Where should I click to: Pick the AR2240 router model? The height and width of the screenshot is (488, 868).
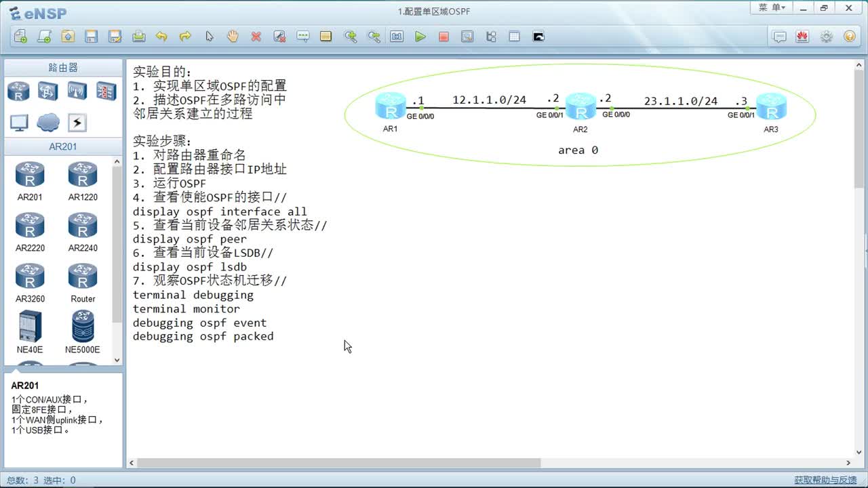pyautogui.click(x=83, y=232)
